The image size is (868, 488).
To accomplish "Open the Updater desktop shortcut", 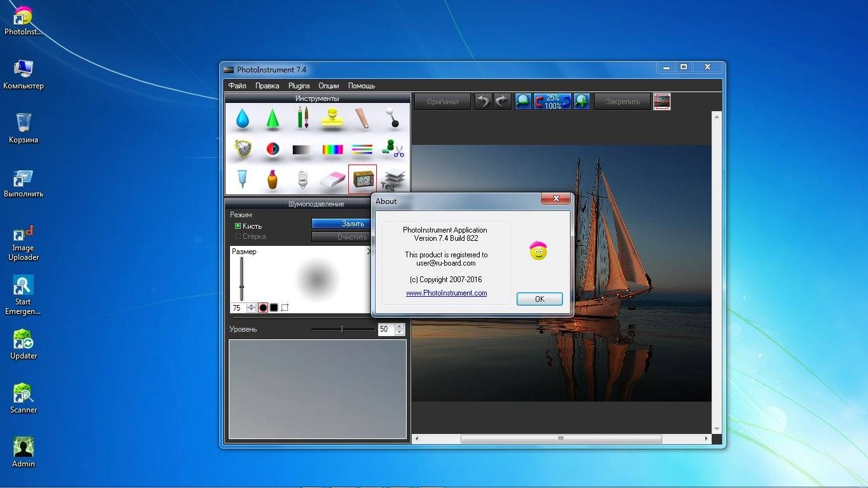I will click(24, 344).
